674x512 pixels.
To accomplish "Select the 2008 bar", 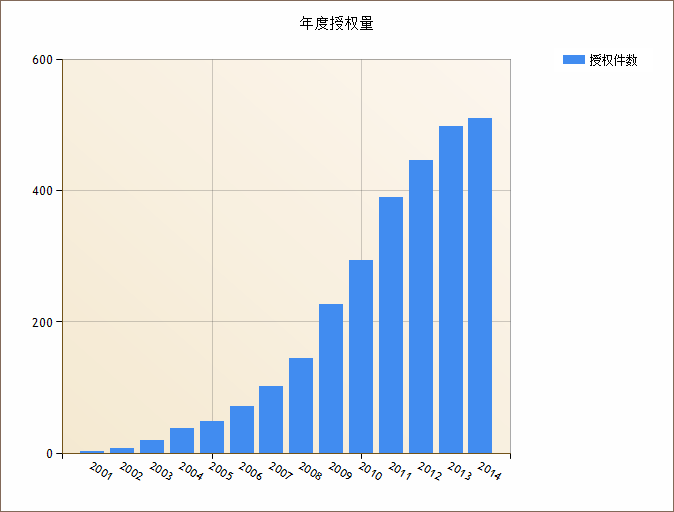I will (x=301, y=405).
